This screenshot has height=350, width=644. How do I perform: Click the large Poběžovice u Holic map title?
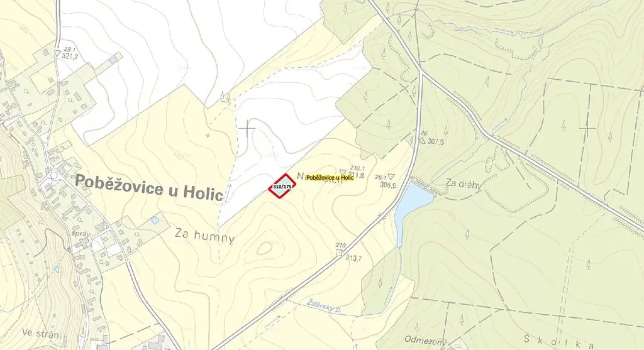tap(148, 187)
